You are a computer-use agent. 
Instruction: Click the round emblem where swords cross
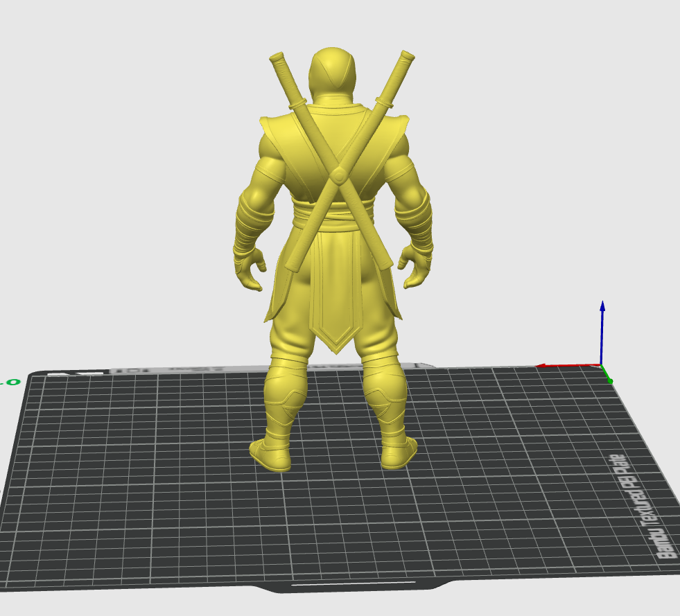(338, 175)
